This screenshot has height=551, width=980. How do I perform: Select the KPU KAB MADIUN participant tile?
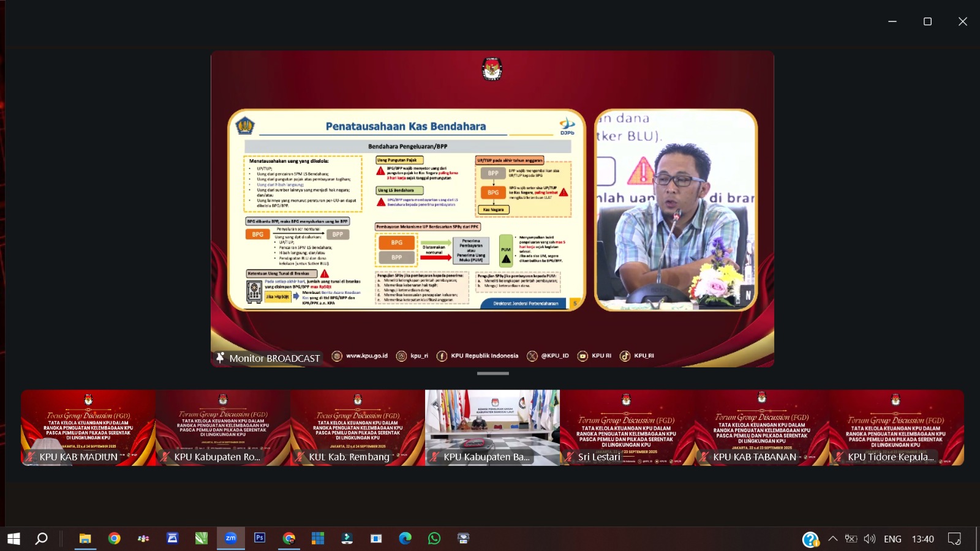(88, 427)
